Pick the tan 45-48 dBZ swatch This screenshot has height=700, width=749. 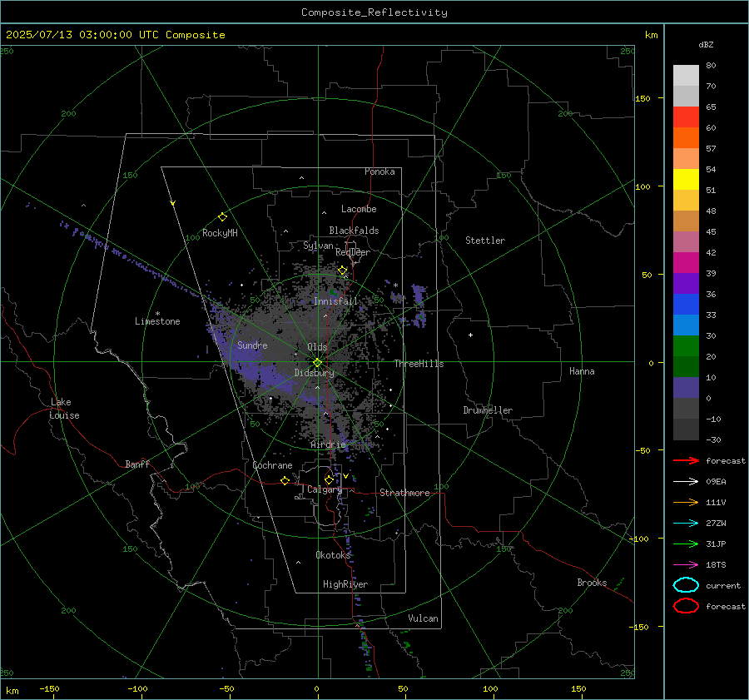(x=686, y=221)
